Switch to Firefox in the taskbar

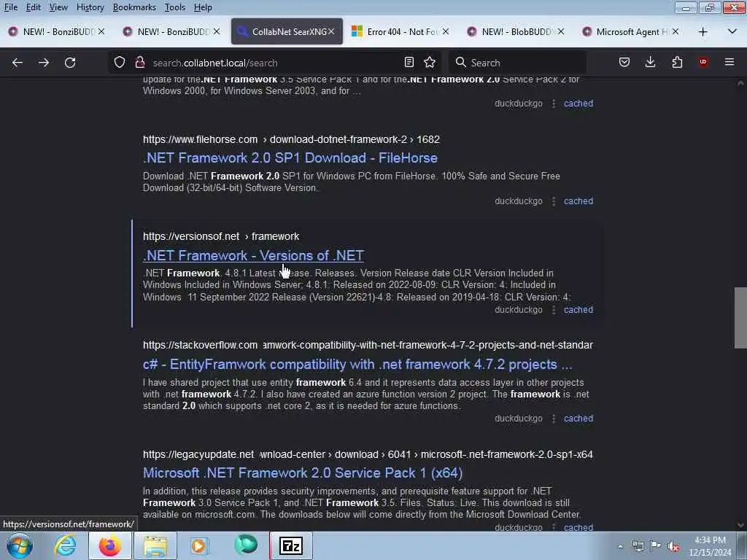pyautogui.click(x=109, y=545)
